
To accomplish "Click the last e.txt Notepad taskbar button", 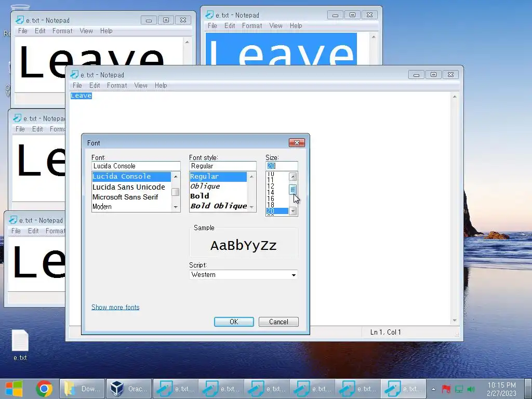I will coord(403,389).
